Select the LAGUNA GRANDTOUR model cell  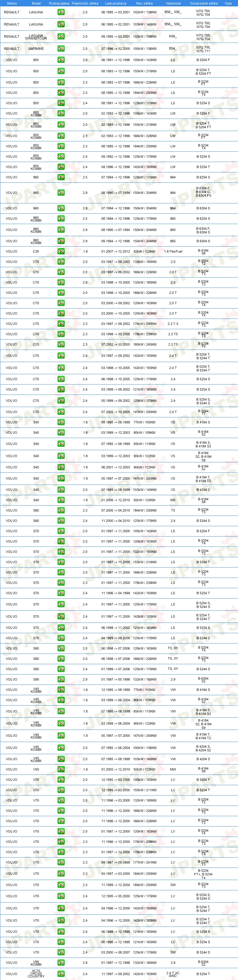[36, 37]
